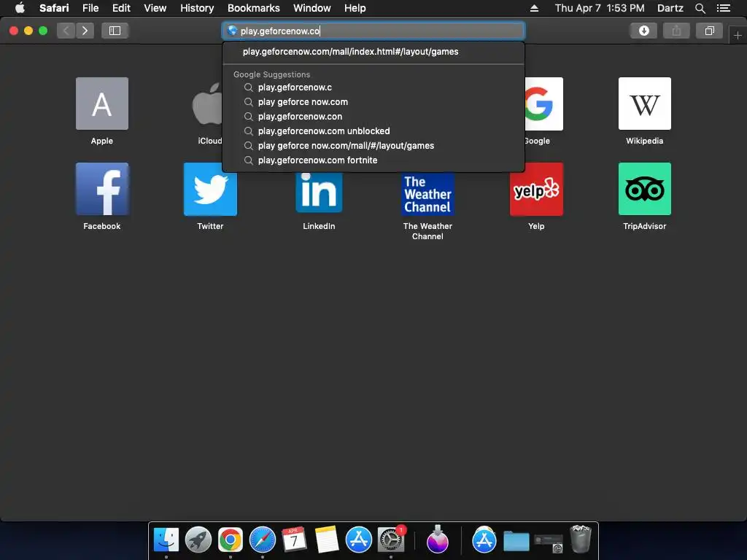Click in the Safari address bar field

click(x=373, y=31)
